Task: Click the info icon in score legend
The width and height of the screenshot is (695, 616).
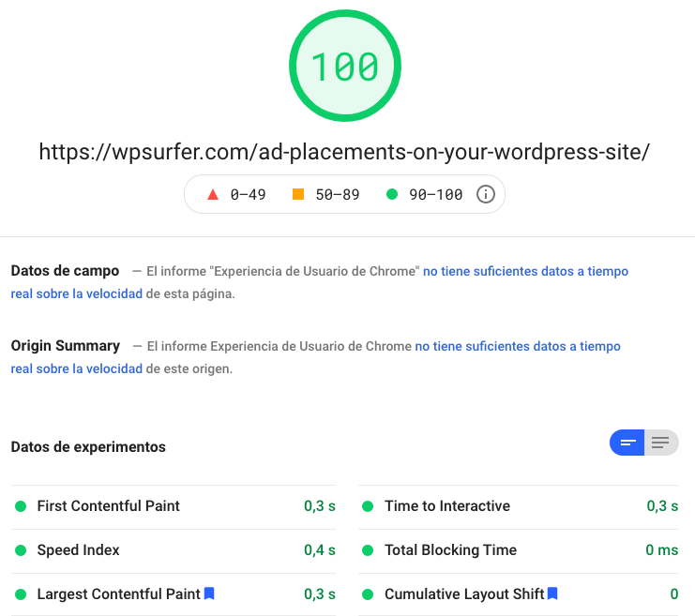Action: pyautogui.click(x=485, y=195)
